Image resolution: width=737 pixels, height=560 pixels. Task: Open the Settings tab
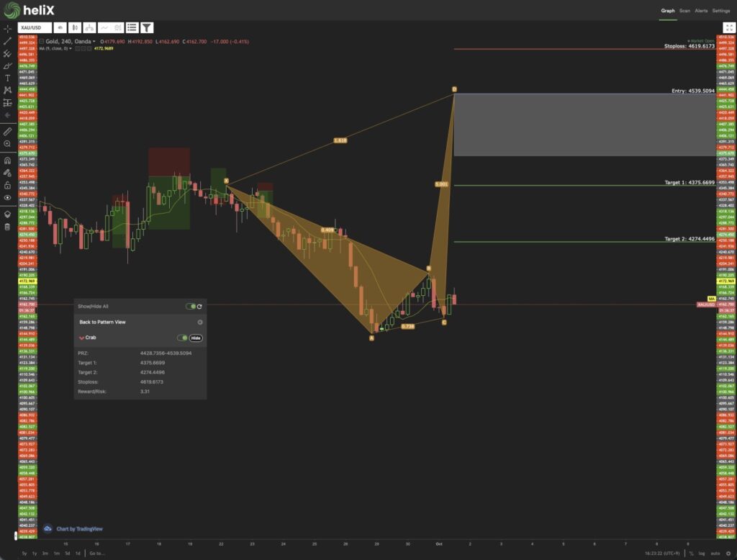(x=720, y=10)
